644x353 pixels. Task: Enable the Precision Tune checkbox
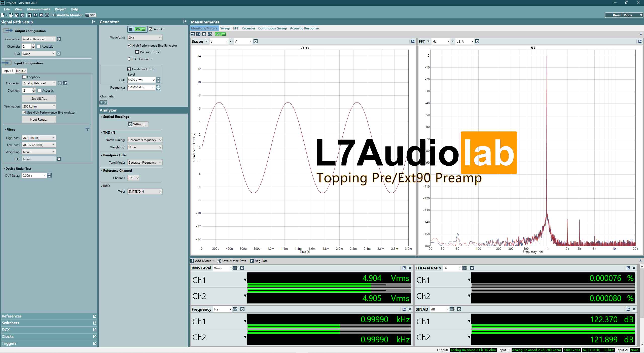tap(137, 52)
